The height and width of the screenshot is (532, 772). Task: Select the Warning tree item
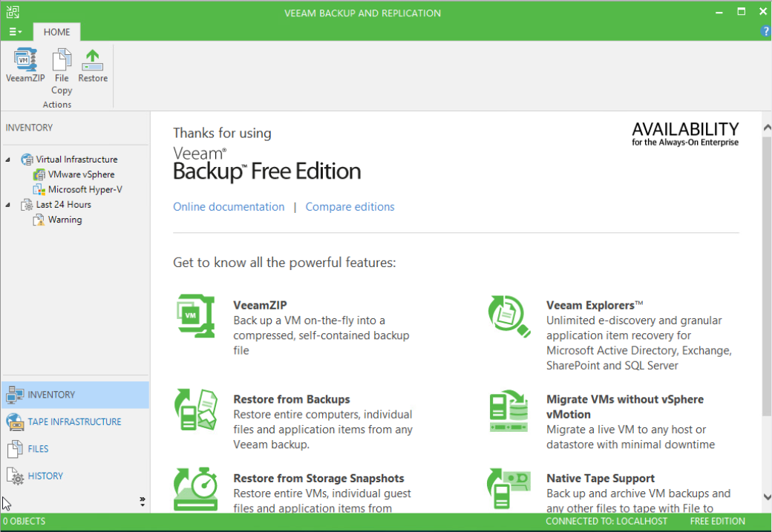point(65,220)
